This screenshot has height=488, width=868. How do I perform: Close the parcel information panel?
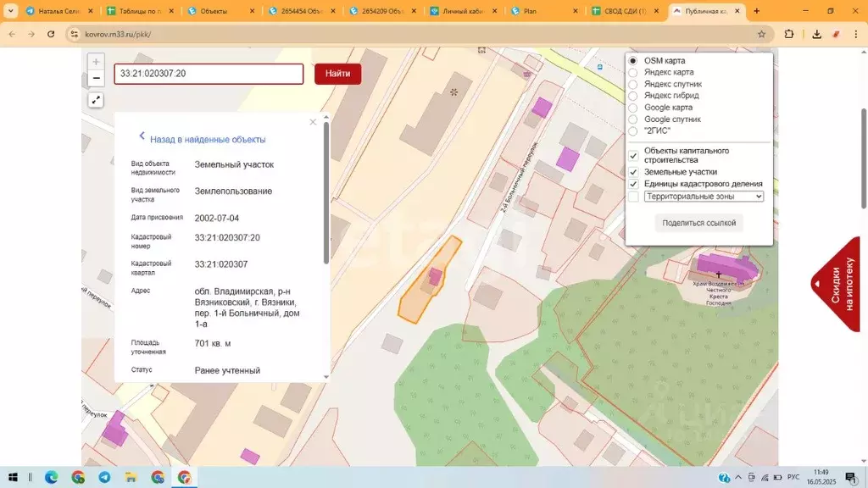pyautogui.click(x=313, y=122)
